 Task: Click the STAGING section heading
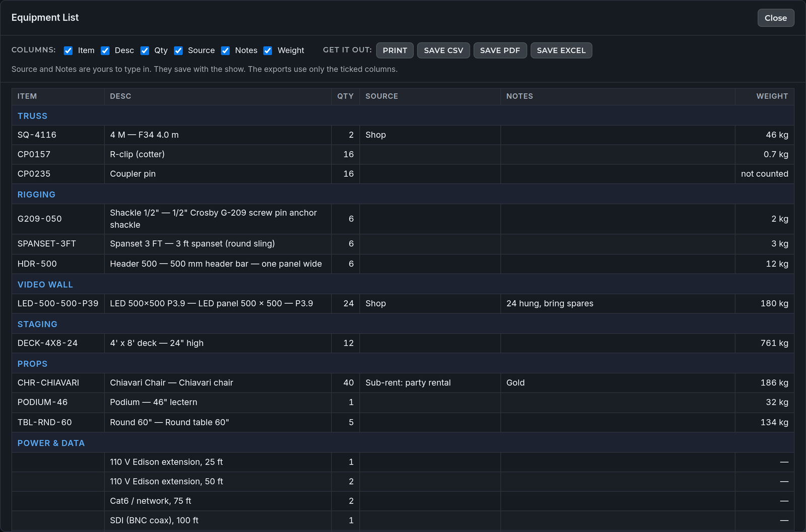[x=37, y=324]
